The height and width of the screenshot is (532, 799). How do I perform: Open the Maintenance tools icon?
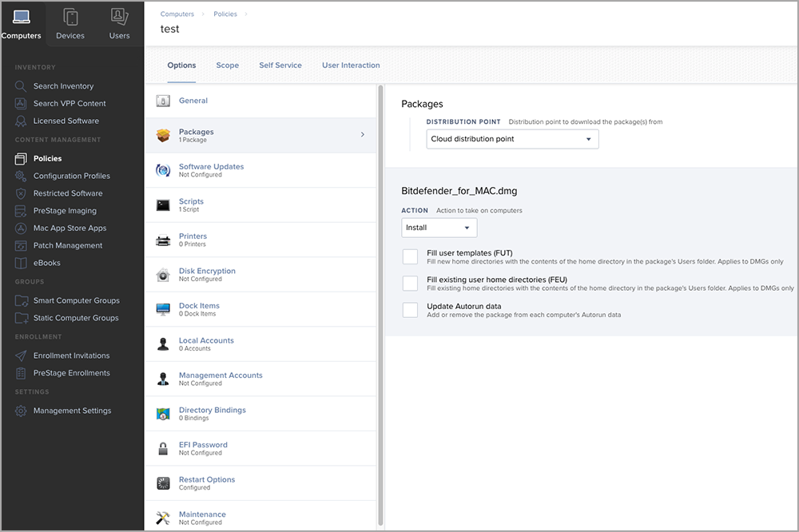pos(163,518)
